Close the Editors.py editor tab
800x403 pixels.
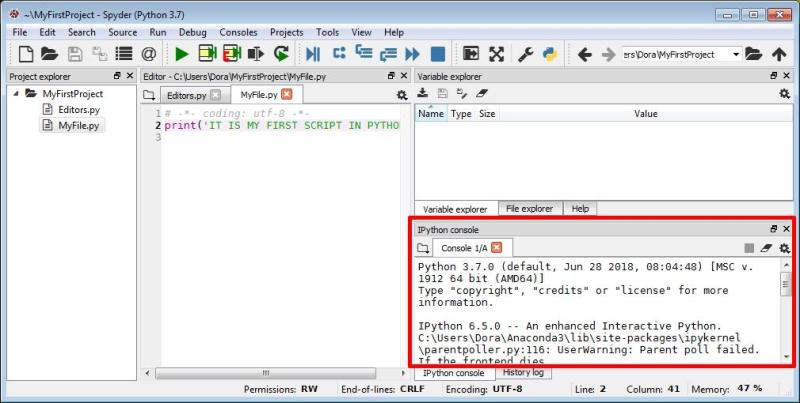[x=216, y=95]
